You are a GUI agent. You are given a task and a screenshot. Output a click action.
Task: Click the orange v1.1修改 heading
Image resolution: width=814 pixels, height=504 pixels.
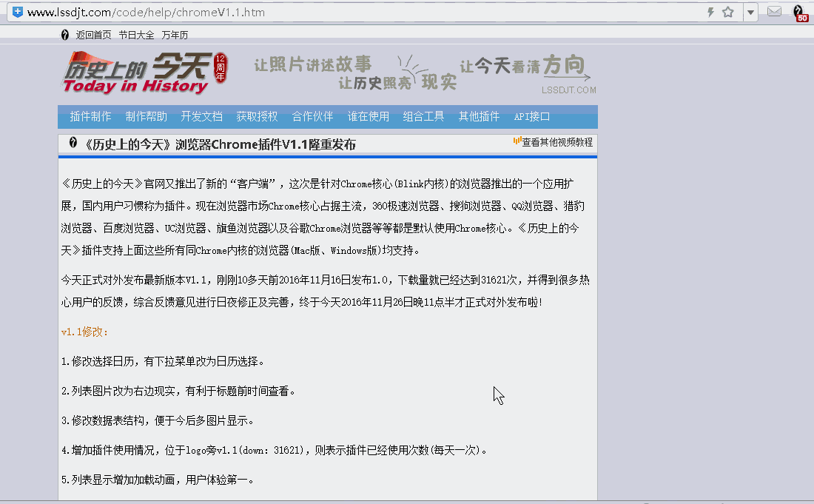click(x=84, y=332)
